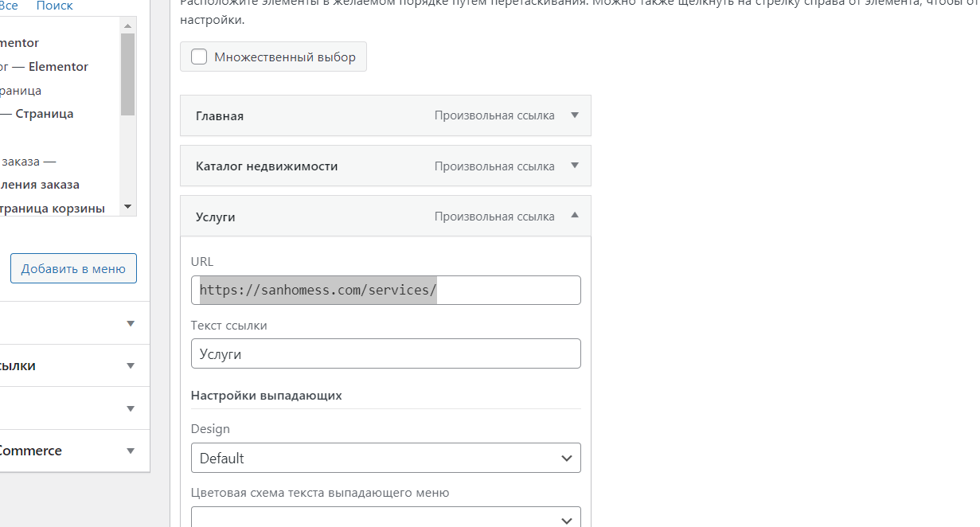Select the Каталог недвижимости item title

[x=267, y=166]
